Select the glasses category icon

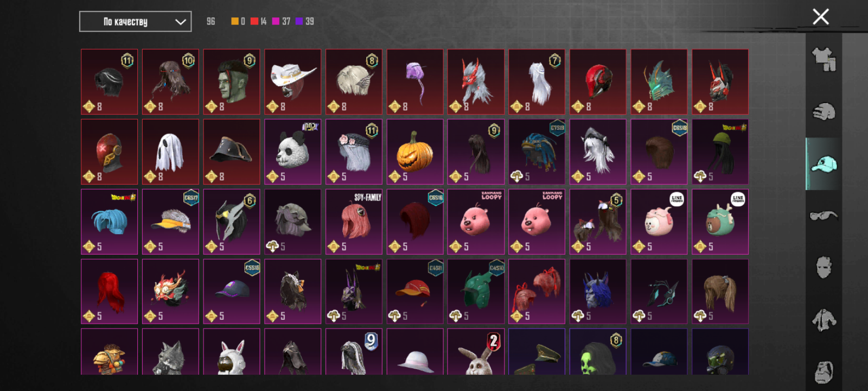[824, 216]
